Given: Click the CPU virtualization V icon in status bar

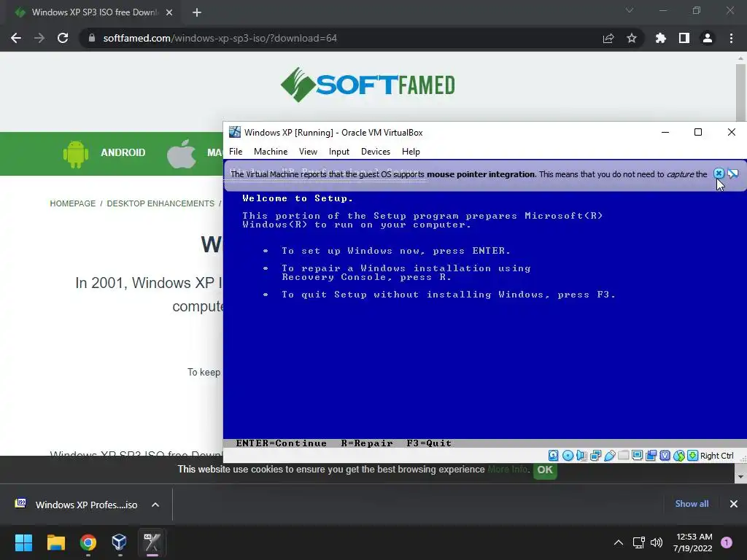Looking at the screenshot, I should [x=665, y=456].
